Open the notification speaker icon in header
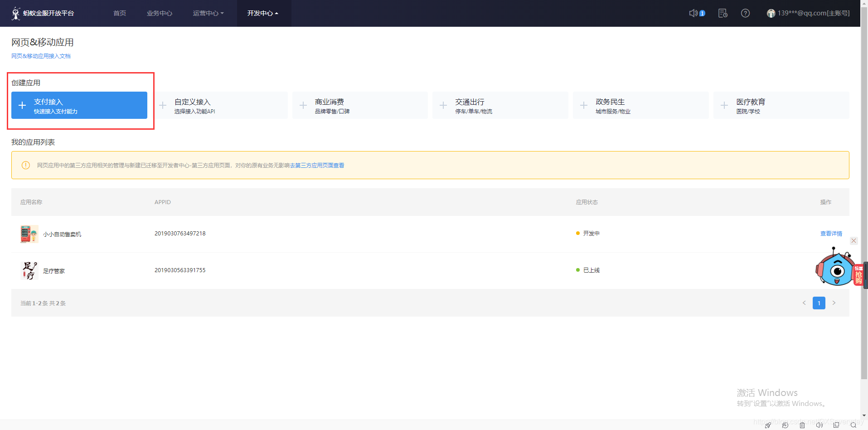Screen dimensions: 868x430 coord(693,13)
